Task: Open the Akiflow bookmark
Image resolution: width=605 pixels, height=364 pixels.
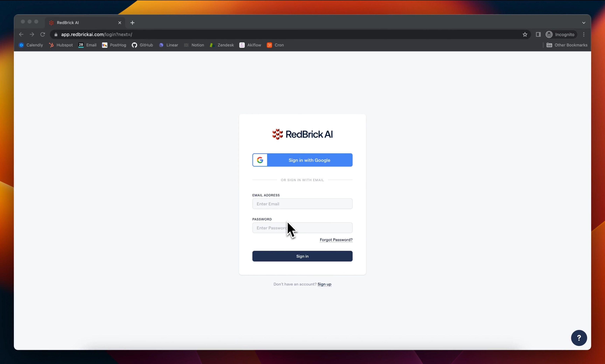Action: click(250, 45)
